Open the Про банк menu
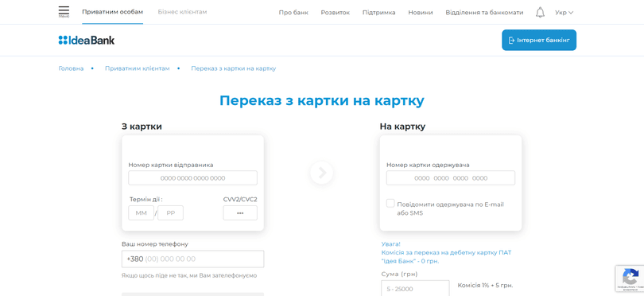Screen dimensions: 644x296 [293, 13]
